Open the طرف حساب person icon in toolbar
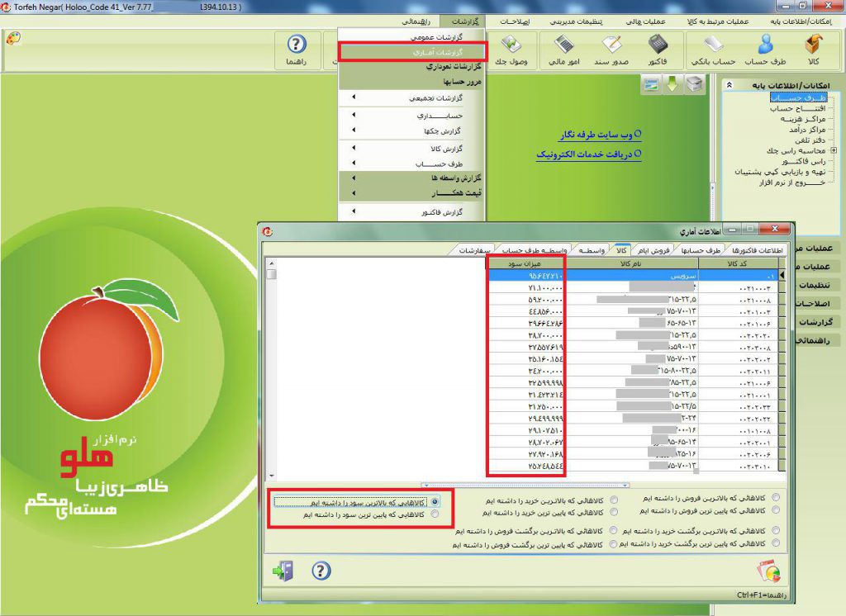Viewport: 846px width, 616px height. point(765,50)
